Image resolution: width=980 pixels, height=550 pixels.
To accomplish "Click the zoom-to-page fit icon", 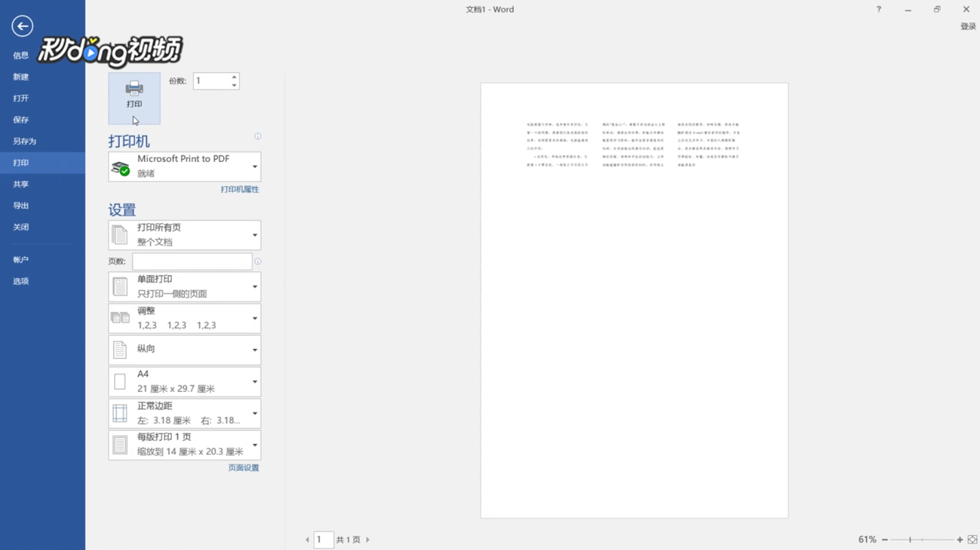I will (x=973, y=540).
